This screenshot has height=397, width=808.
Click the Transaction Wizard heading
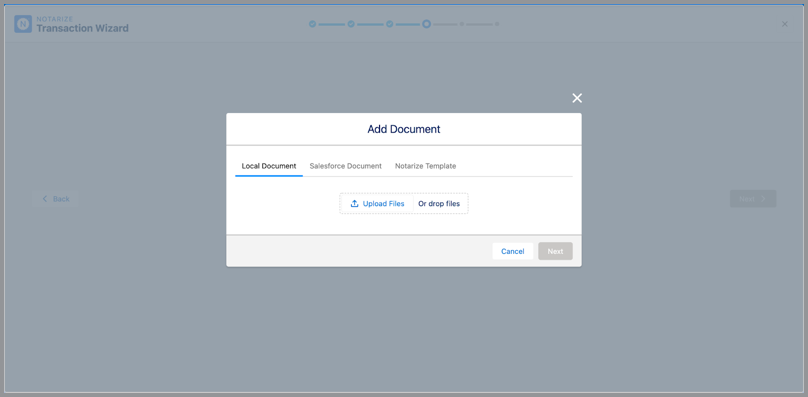[x=82, y=28]
